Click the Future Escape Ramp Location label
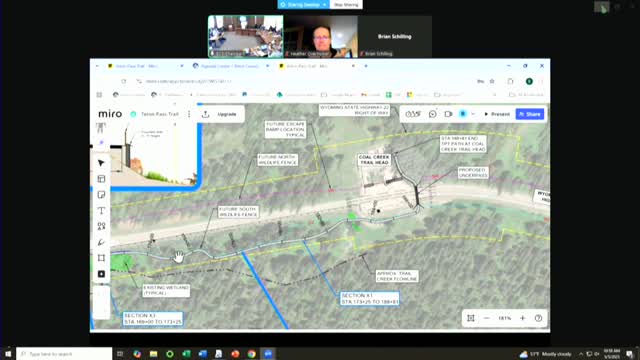The height and width of the screenshot is (360, 640). click(x=285, y=129)
